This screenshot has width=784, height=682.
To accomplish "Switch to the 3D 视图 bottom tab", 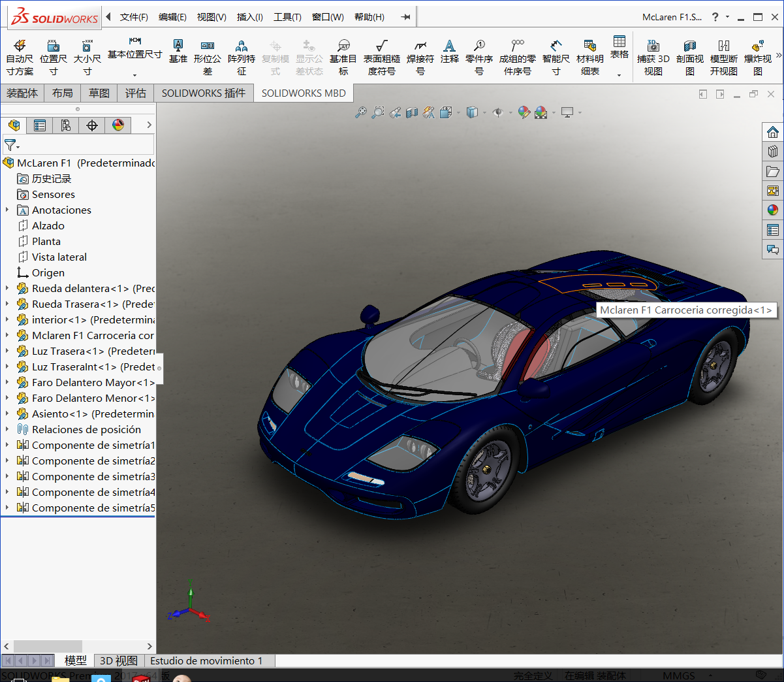I will [x=118, y=661].
